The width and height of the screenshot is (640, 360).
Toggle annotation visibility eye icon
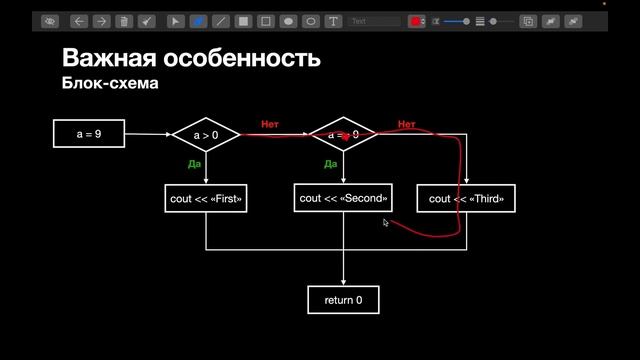50,21
